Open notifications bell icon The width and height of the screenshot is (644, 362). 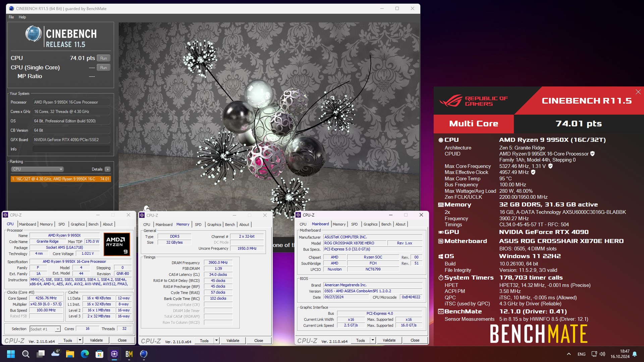635,354
